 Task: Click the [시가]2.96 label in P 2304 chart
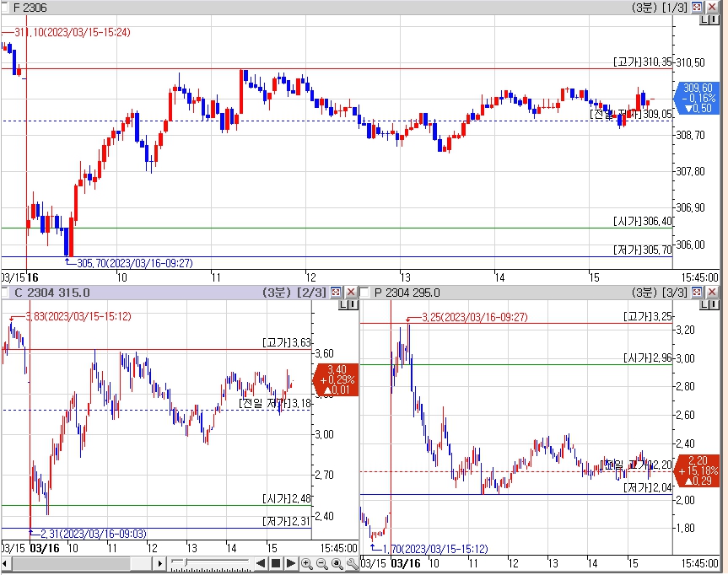tap(648, 357)
